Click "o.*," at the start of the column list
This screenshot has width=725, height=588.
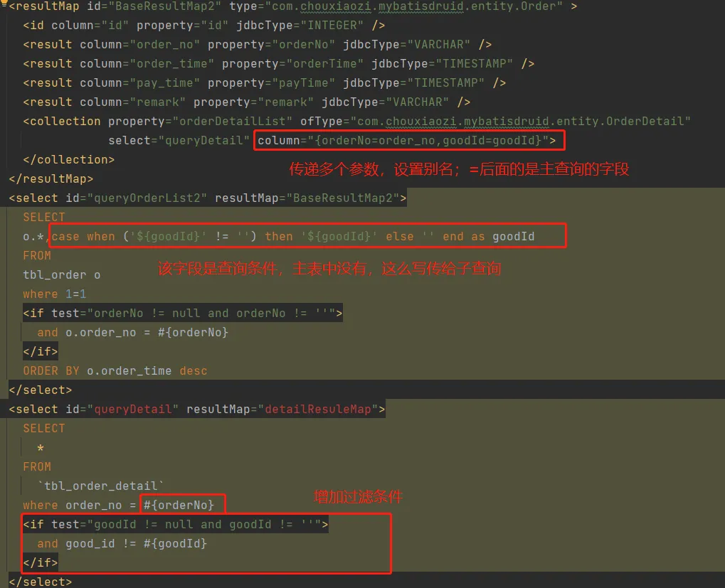click(x=36, y=237)
